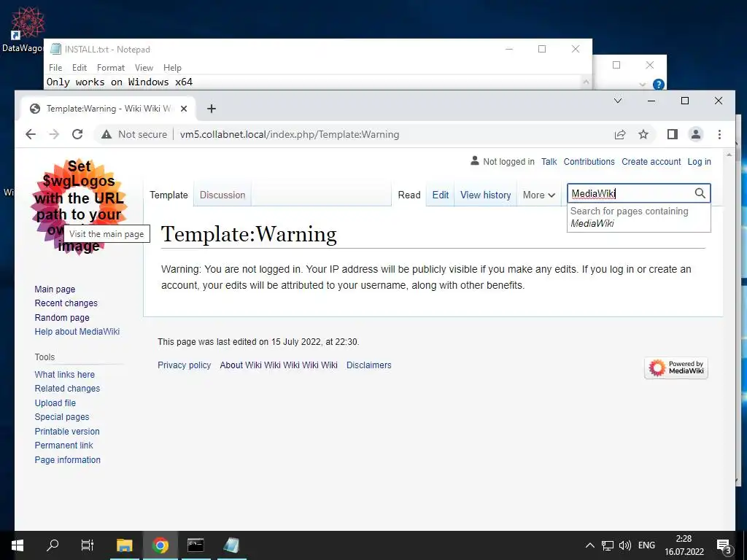Go back using Chrome's back arrow
747x560 pixels.
pos(31,134)
